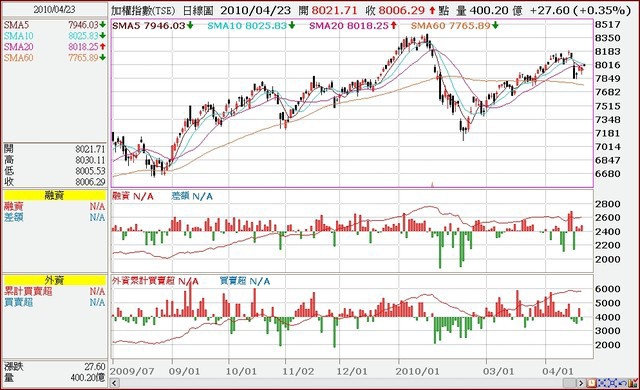
Task: Click the 日線圖 chart type label
Action: pos(198,11)
